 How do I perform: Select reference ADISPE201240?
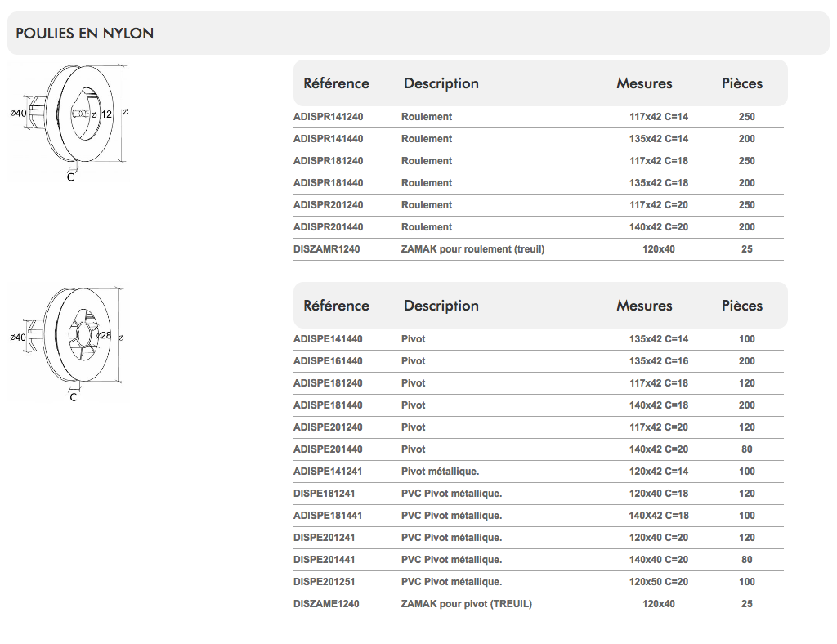(x=328, y=427)
